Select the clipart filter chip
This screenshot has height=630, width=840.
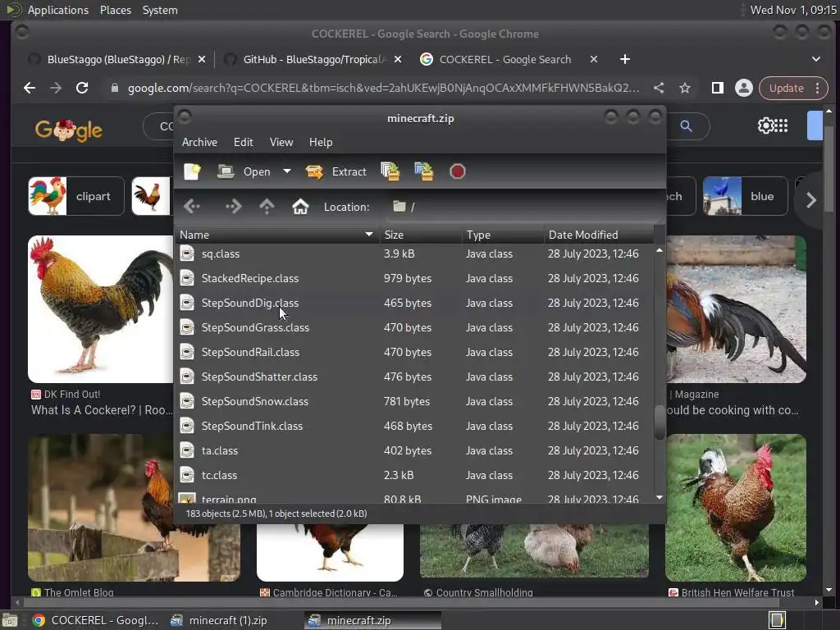point(76,196)
